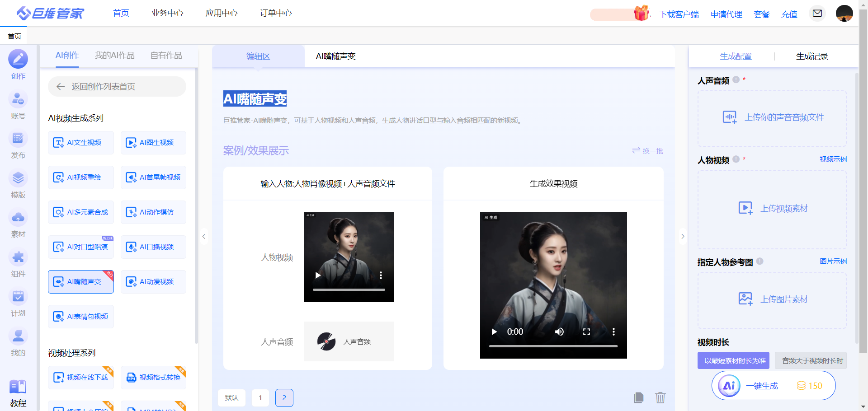Click 一键生成 button
The height and width of the screenshot is (411, 868).
[774, 385]
